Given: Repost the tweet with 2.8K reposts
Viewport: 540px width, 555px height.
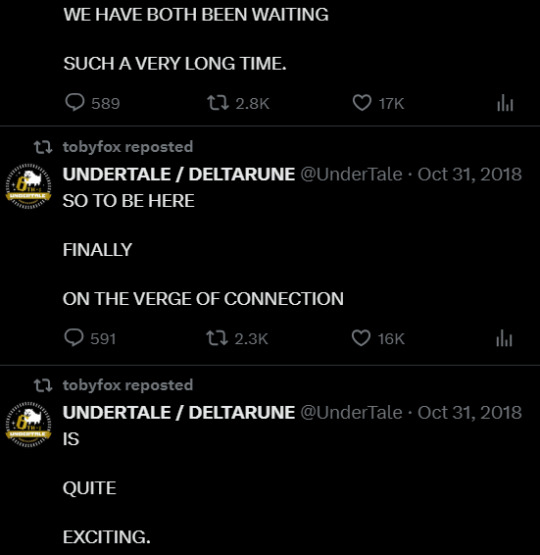Looking at the screenshot, I should [x=238, y=103].
